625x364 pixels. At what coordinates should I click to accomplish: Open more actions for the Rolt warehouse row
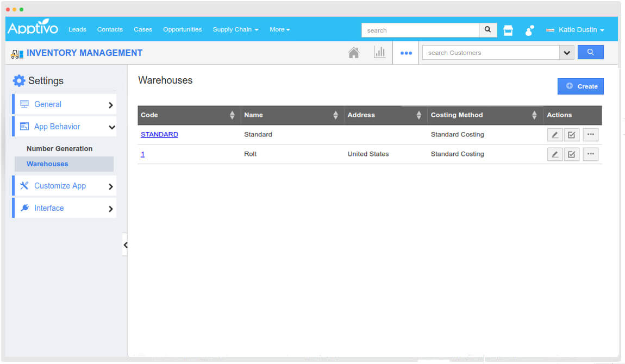click(590, 154)
